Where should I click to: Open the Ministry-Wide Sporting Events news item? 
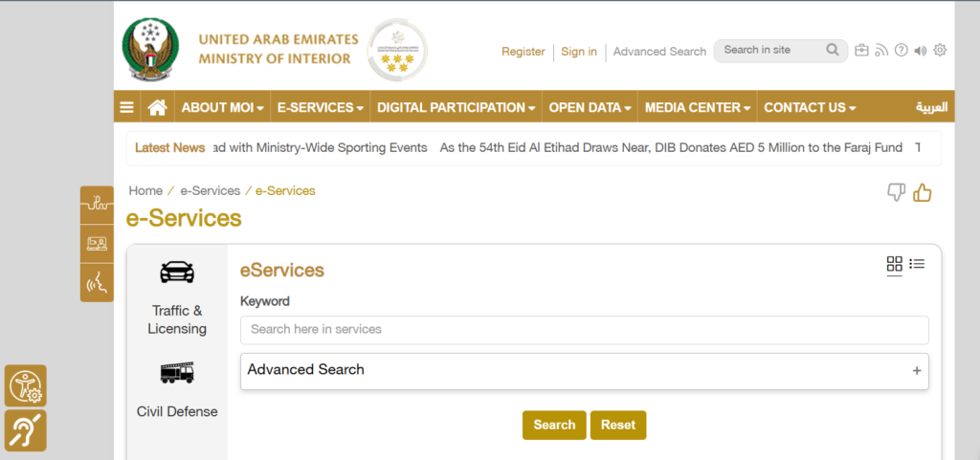pyautogui.click(x=319, y=148)
